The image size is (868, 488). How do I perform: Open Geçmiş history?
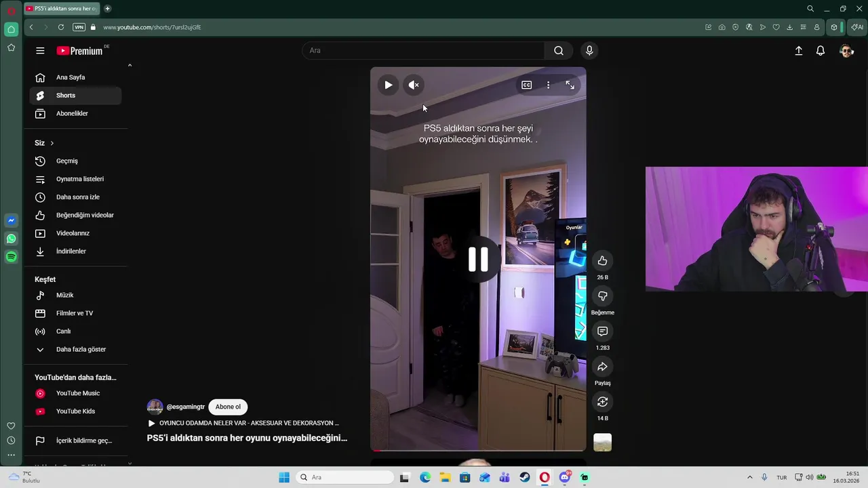coord(76,161)
